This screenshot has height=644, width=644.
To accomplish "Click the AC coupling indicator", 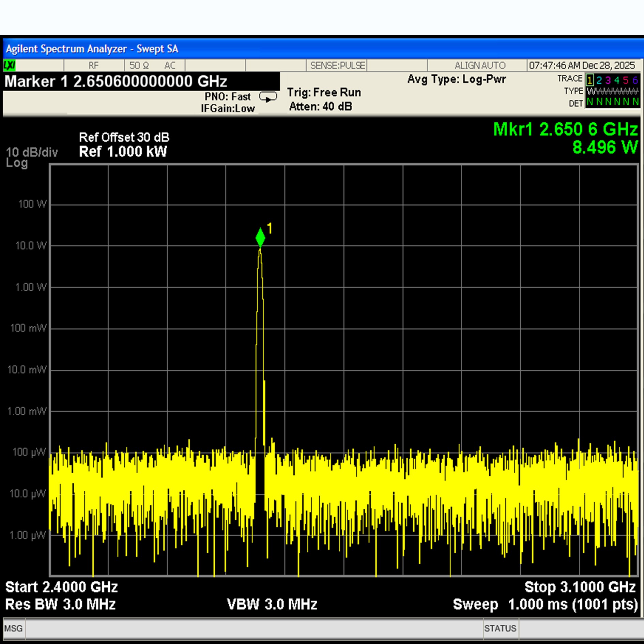I will [x=170, y=65].
